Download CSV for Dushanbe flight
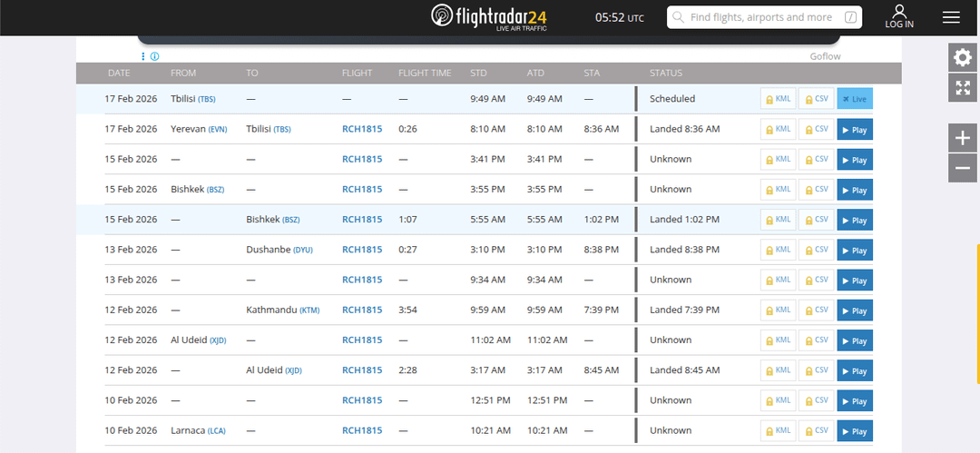The image size is (980, 453). [x=816, y=250]
